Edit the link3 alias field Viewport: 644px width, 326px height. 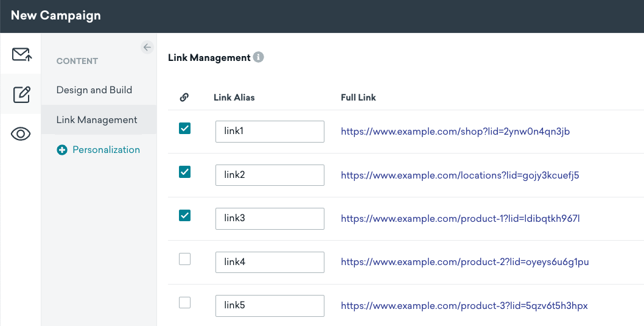click(270, 219)
